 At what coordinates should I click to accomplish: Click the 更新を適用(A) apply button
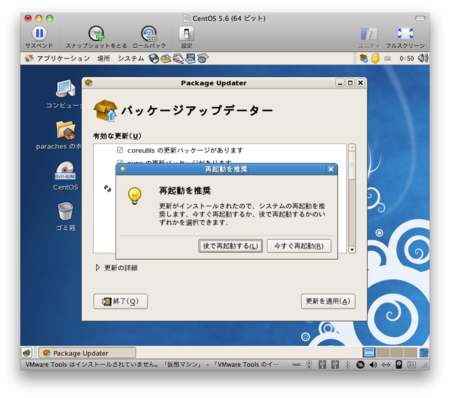tap(328, 301)
